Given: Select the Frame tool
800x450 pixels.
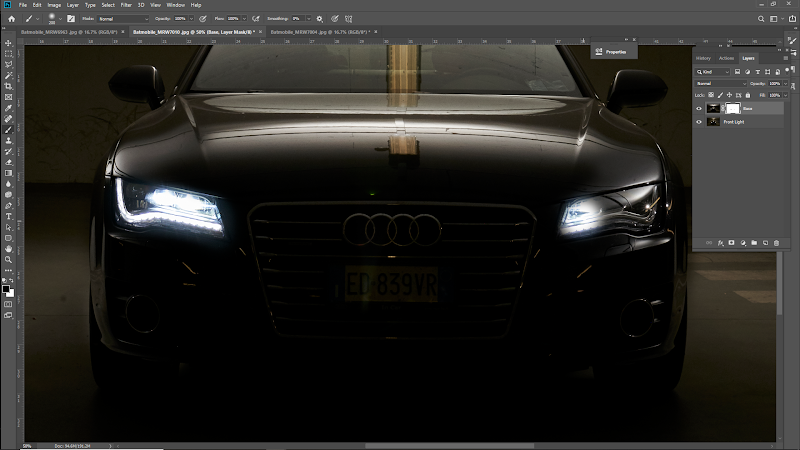Looking at the screenshot, I should tap(8, 97).
